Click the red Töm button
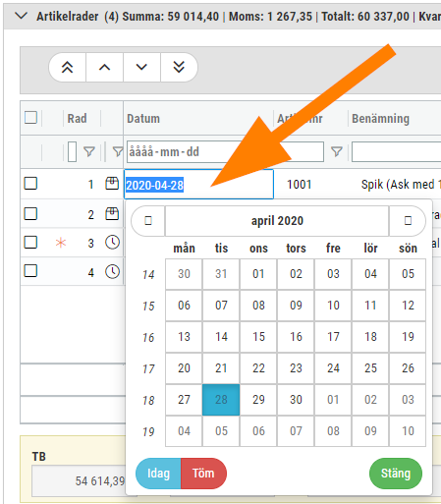This screenshot has height=504, width=441. tap(203, 474)
